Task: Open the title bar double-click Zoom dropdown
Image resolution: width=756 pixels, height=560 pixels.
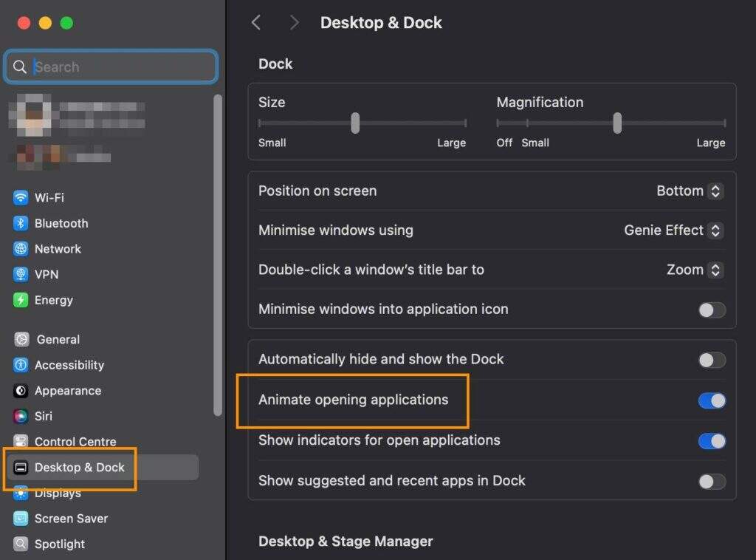Action: coord(694,270)
